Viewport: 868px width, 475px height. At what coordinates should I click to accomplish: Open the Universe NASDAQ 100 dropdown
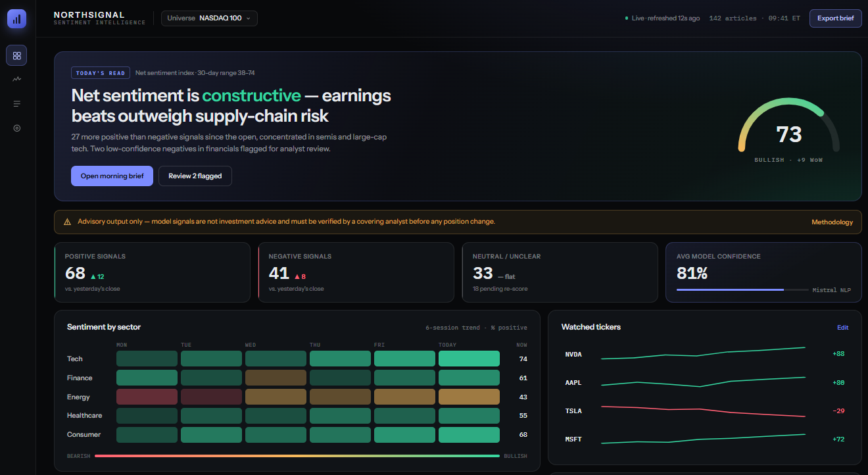coord(209,18)
